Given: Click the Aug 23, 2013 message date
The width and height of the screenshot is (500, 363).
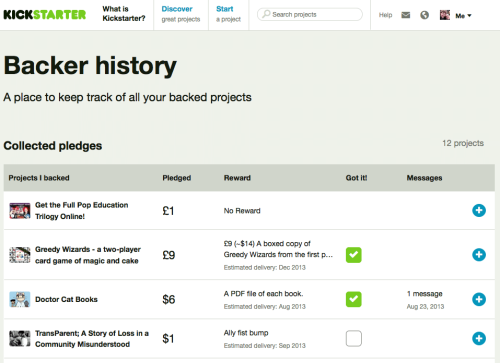Looking at the screenshot, I should click(425, 306).
